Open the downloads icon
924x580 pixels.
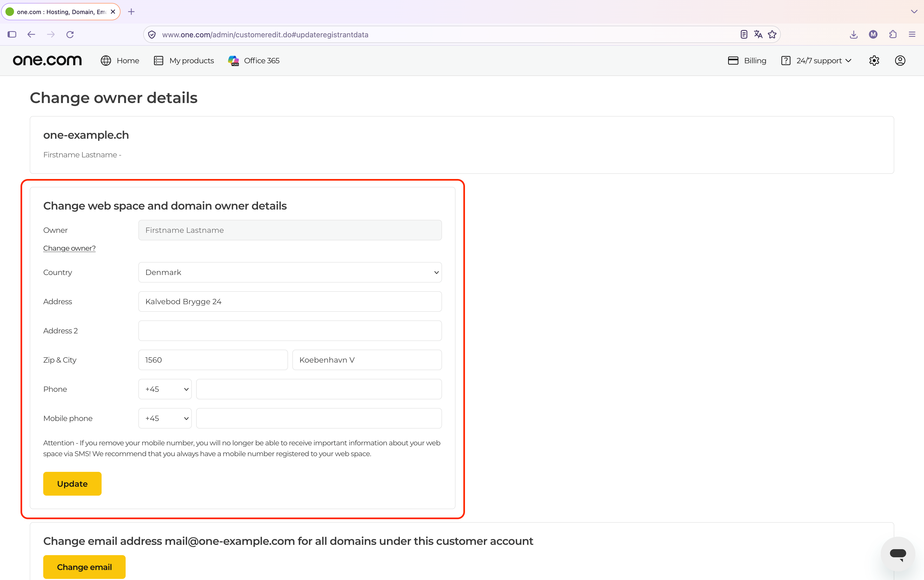pyautogui.click(x=853, y=35)
